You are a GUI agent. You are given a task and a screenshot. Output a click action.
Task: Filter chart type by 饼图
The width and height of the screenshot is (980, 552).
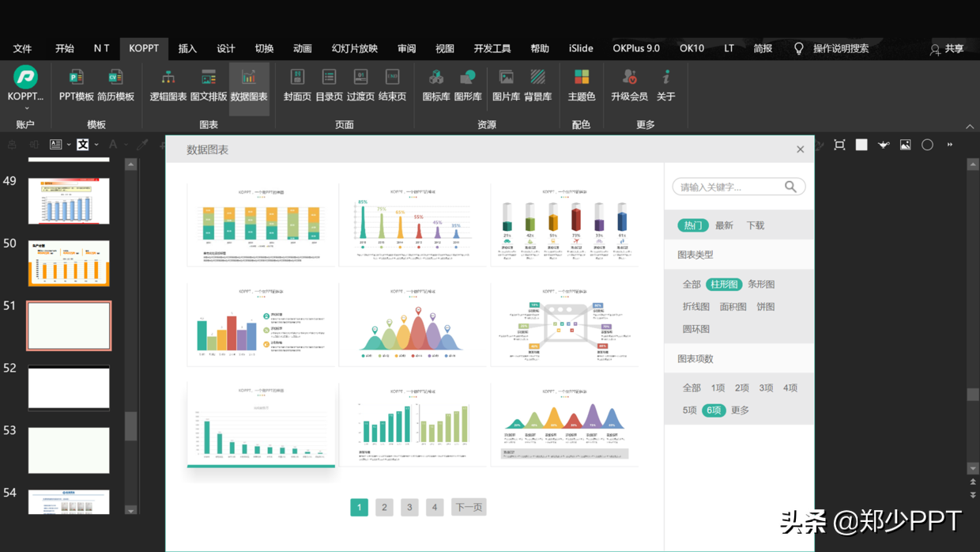[x=766, y=306]
